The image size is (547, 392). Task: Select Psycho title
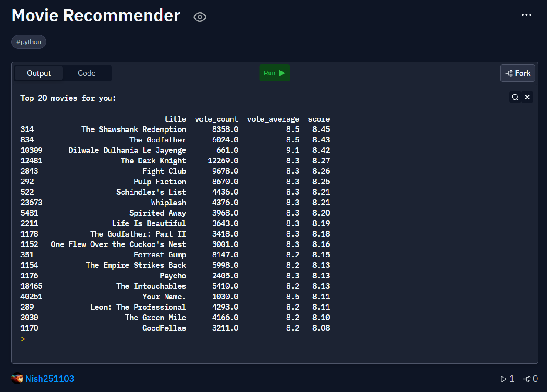pyautogui.click(x=173, y=276)
